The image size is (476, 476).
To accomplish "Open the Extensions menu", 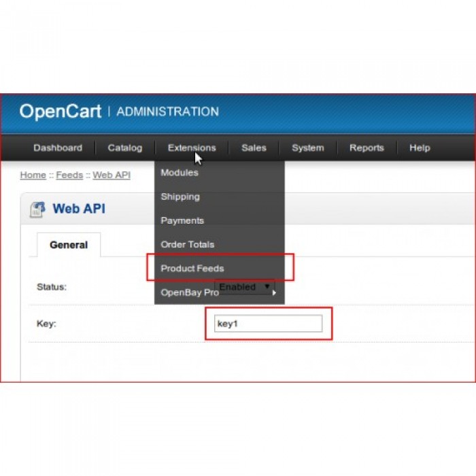I will pos(192,148).
